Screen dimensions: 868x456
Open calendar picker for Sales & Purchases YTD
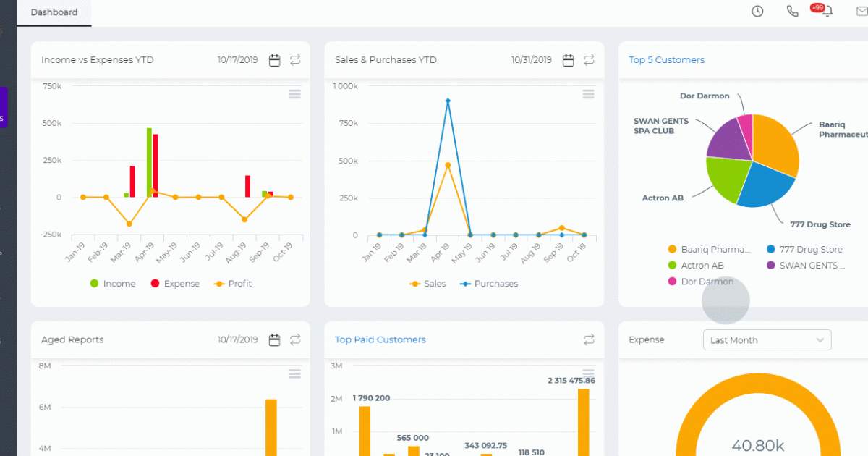click(x=569, y=60)
